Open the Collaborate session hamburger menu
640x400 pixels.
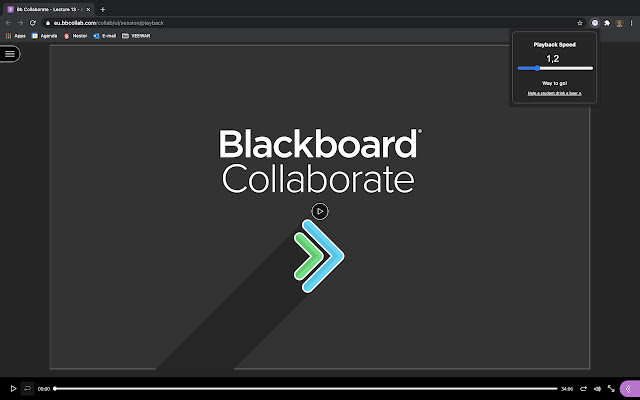click(10, 54)
